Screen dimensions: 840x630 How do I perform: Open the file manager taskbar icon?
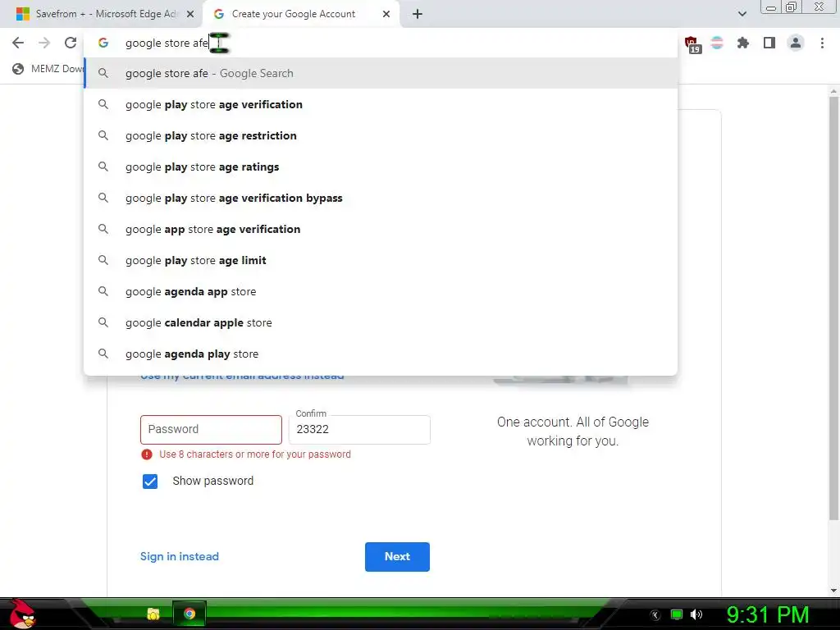(153, 614)
